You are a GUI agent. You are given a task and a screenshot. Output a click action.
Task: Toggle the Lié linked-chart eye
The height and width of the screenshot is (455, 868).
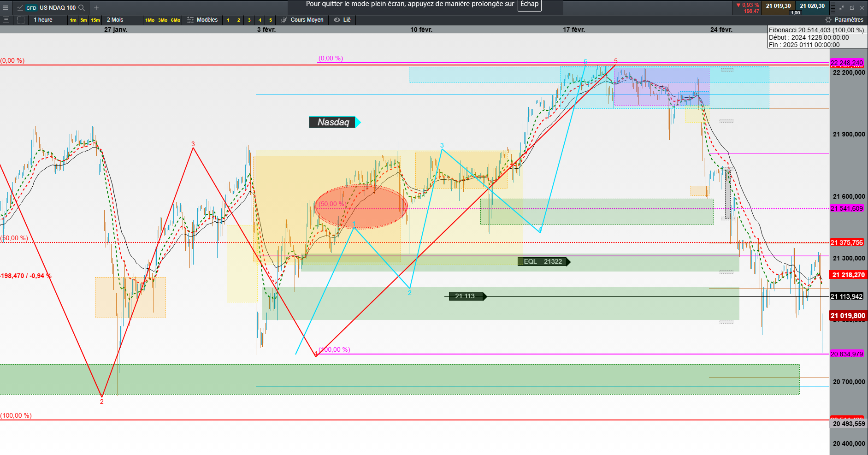click(337, 20)
